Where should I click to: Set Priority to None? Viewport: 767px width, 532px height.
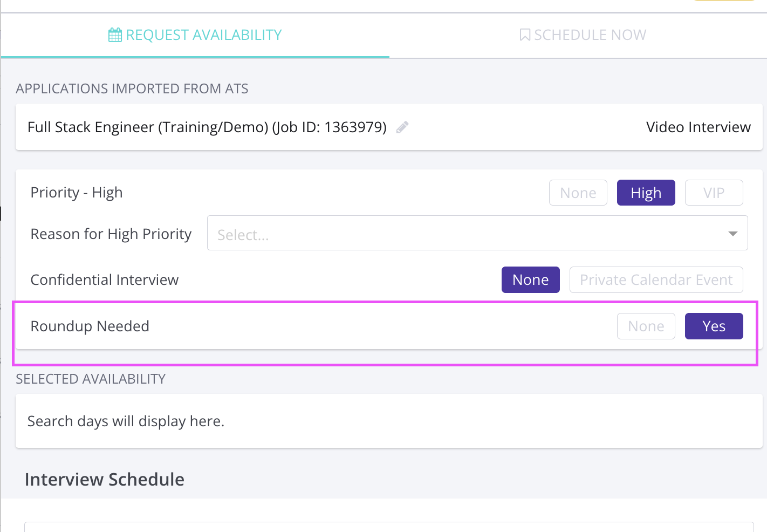point(578,193)
